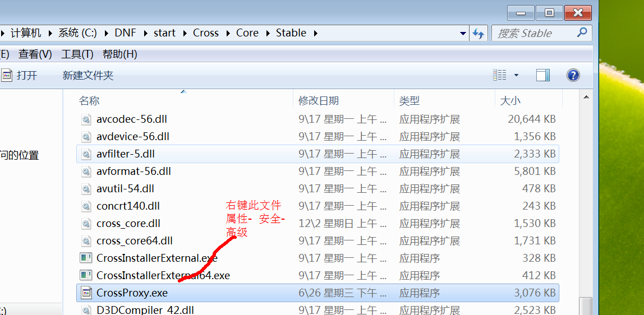Expand the arrow after 计算机 in the path
This screenshot has width=644, height=315.
(x=50, y=33)
